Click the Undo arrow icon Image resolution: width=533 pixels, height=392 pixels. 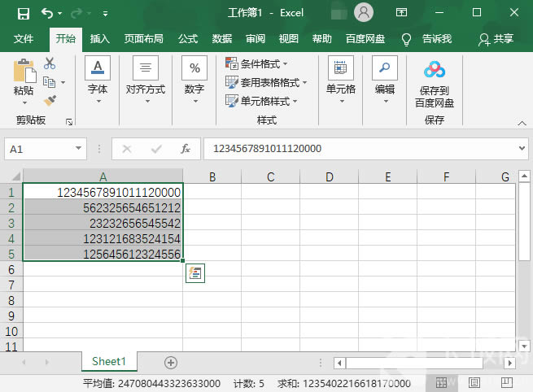pos(47,13)
